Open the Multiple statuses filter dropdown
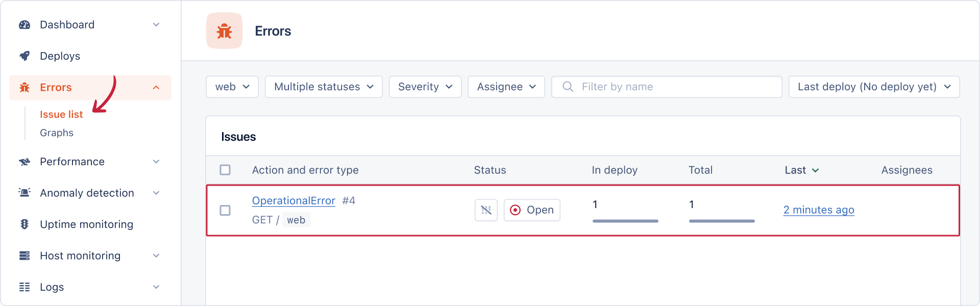Screen dimensions: 980x306 pos(324,87)
